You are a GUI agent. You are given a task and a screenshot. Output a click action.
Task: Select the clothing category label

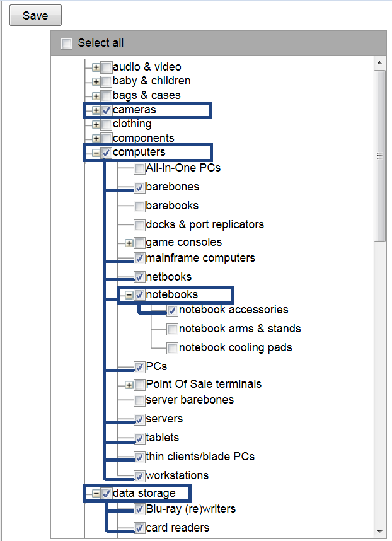(132, 124)
